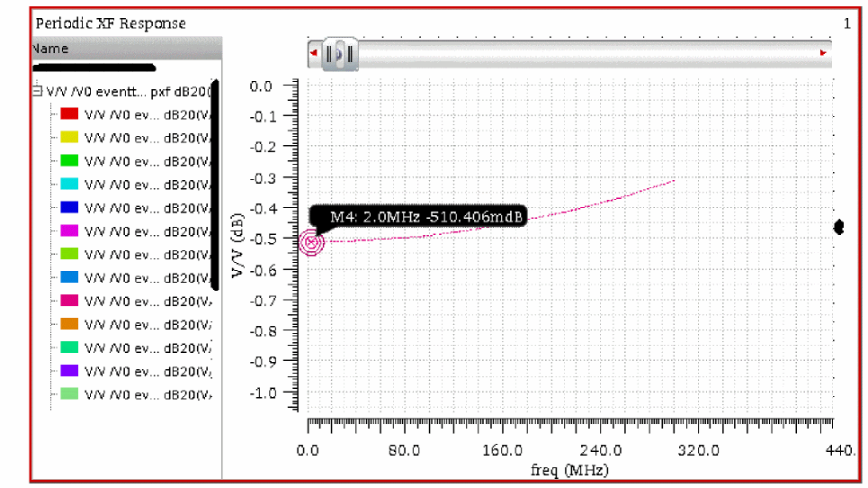This screenshot has height=488, width=868.
Task: Click the magenta trace color swatch
Action: (x=69, y=230)
